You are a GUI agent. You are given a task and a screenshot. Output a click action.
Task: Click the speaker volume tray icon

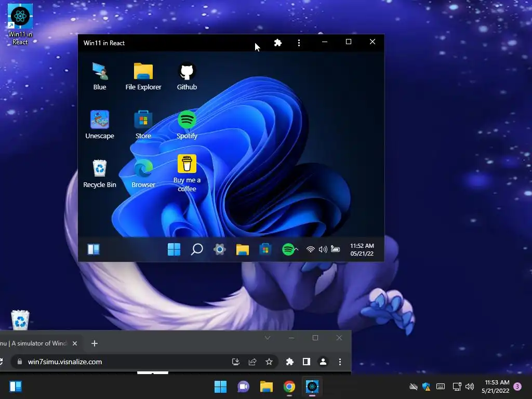(x=470, y=387)
